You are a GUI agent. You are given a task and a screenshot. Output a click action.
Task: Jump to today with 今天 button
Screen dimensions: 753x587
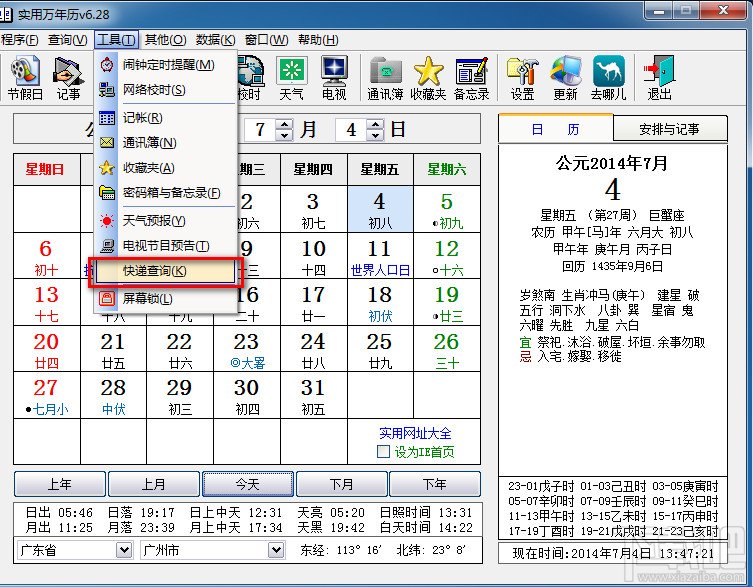pyautogui.click(x=248, y=484)
